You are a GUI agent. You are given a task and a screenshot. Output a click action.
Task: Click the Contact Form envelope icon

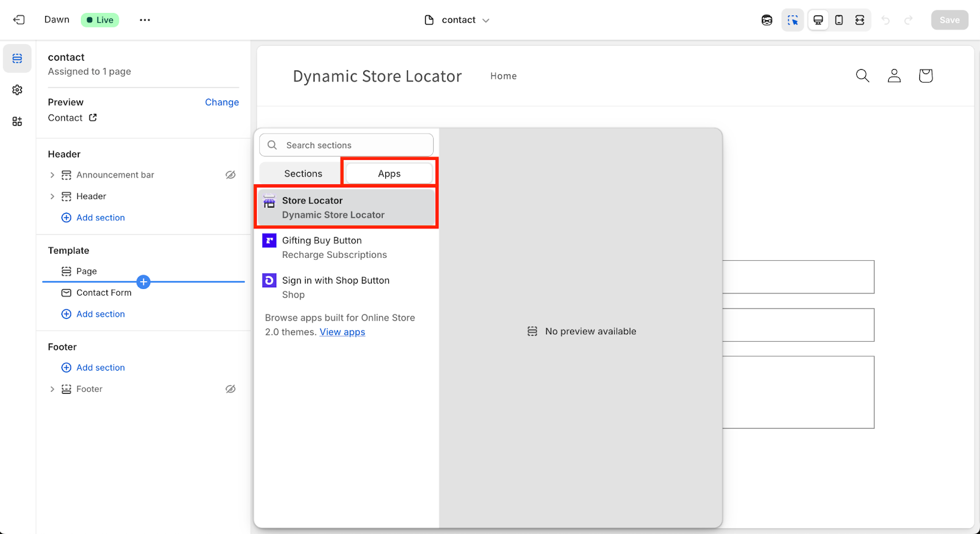coord(66,293)
